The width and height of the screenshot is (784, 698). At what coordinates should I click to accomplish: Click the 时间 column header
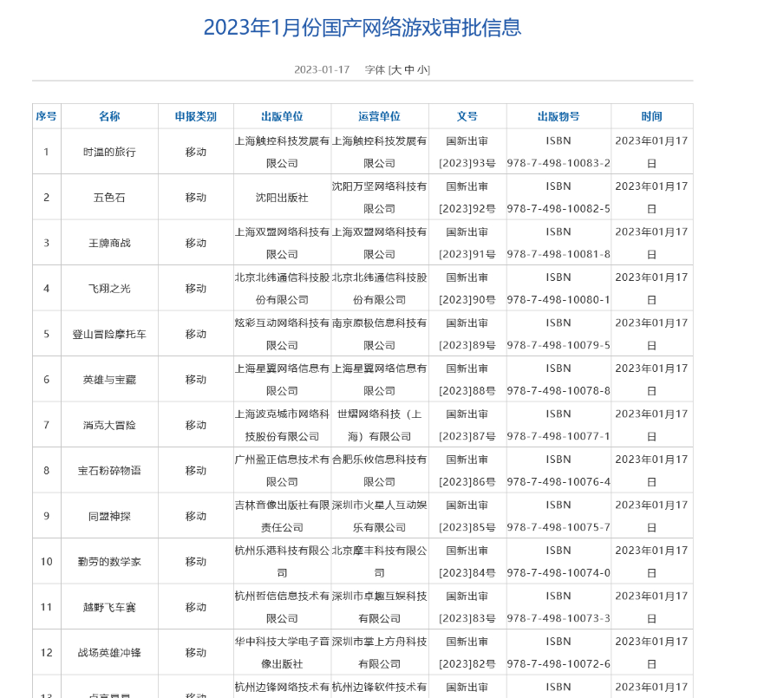pyautogui.click(x=651, y=115)
